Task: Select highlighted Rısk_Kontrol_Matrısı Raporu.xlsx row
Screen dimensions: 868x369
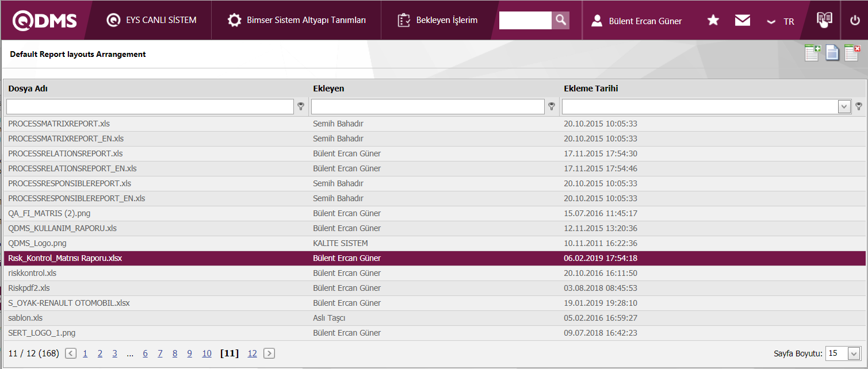Action: coord(434,258)
